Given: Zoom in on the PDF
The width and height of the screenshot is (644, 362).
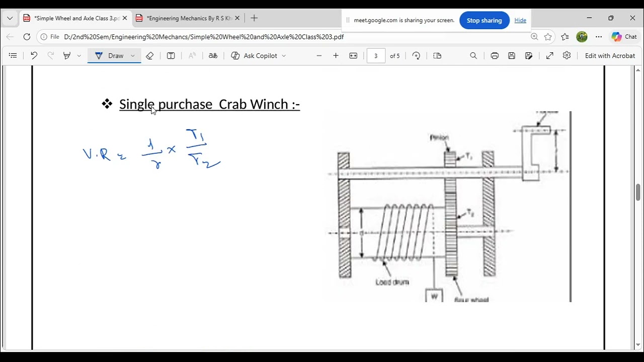Looking at the screenshot, I should click(336, 56).
